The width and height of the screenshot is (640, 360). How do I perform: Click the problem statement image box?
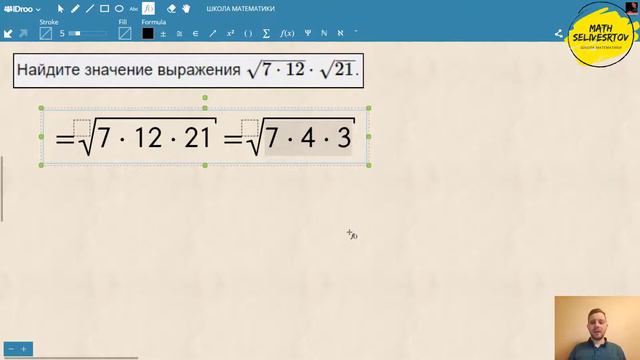188,70
